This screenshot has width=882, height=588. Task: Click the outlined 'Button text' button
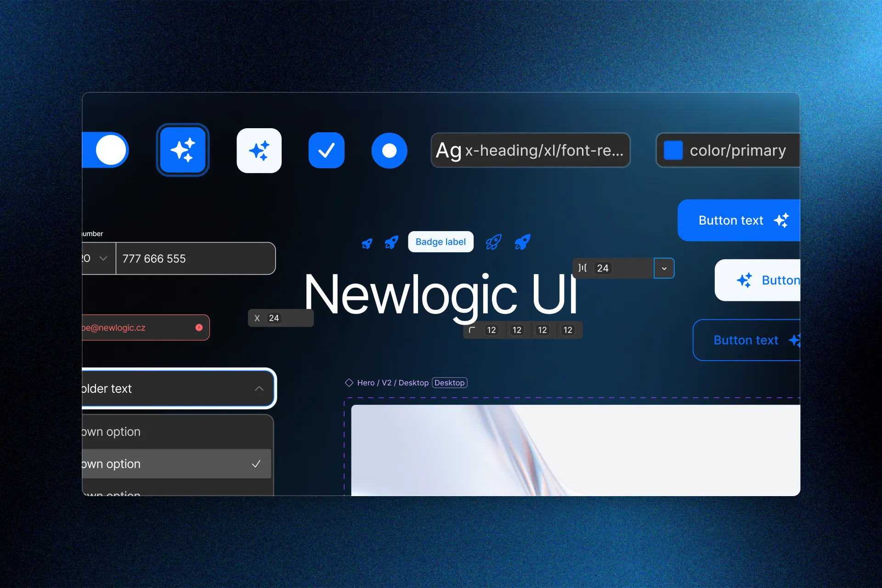[746, 340]
